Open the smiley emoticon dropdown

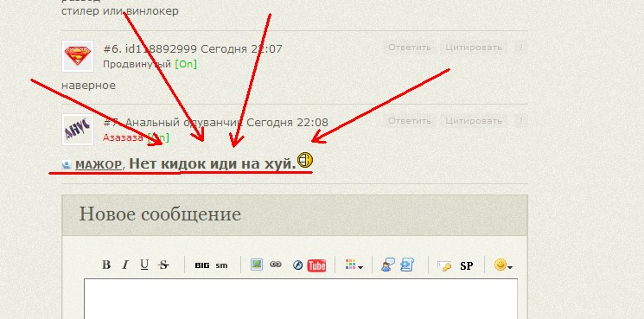(503, 265)
